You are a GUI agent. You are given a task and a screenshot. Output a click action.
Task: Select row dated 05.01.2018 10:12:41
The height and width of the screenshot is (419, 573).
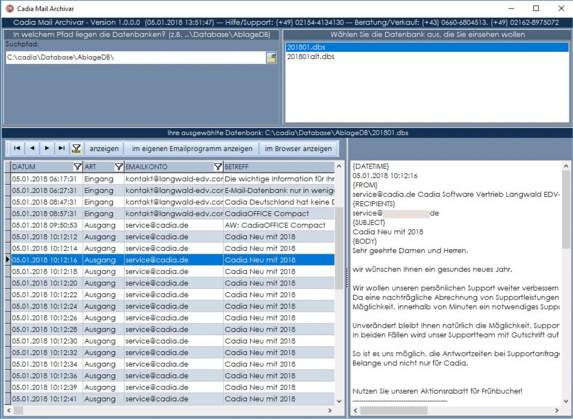172,399
